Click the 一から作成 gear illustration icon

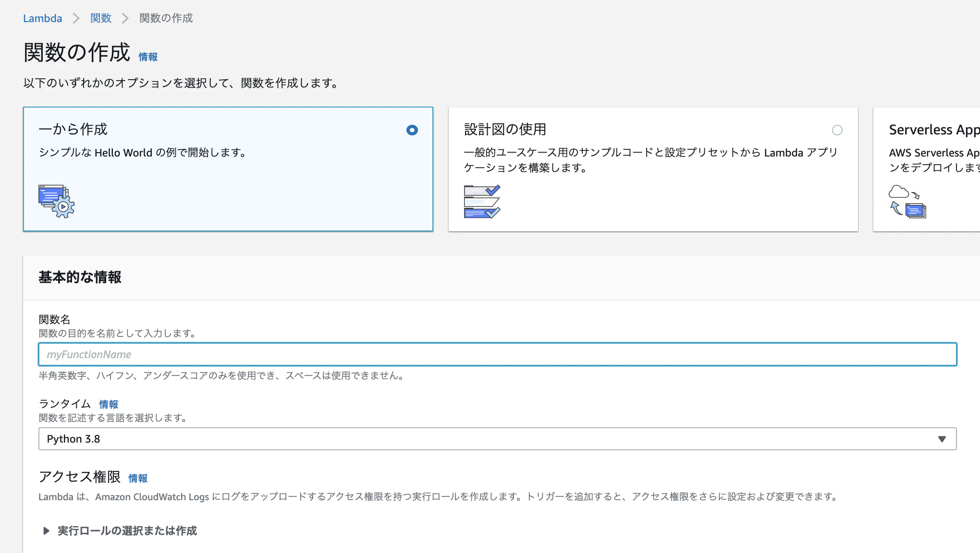click(57, 202)
